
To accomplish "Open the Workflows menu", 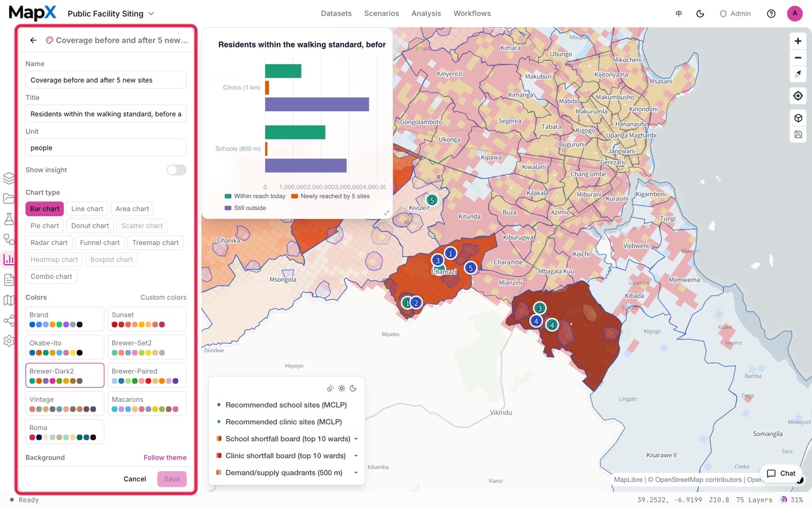I will (x=472, y=14).
